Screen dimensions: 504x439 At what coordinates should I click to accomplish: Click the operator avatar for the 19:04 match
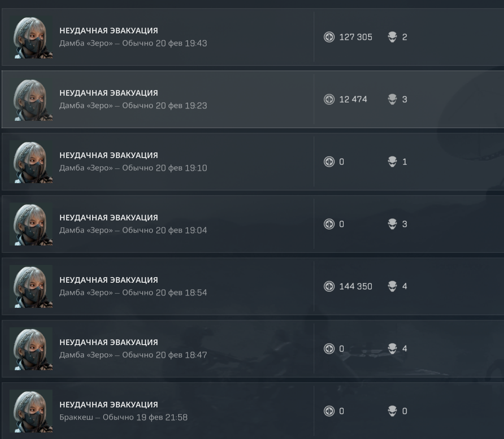point(31,224)
